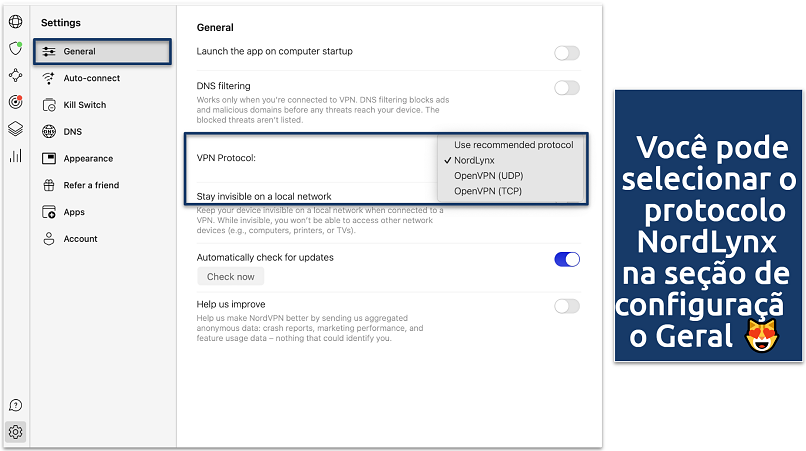Image resolution: width=806 pixels, height=451 pixels.
Task: Open the stacked layers icon
Action: point(15,128)
